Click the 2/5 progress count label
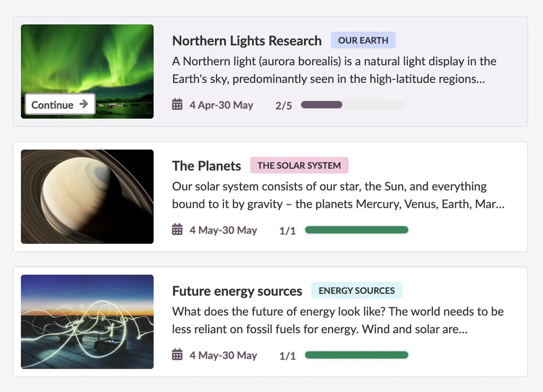This screenshot has height=392, width=543. pos(283,106)
